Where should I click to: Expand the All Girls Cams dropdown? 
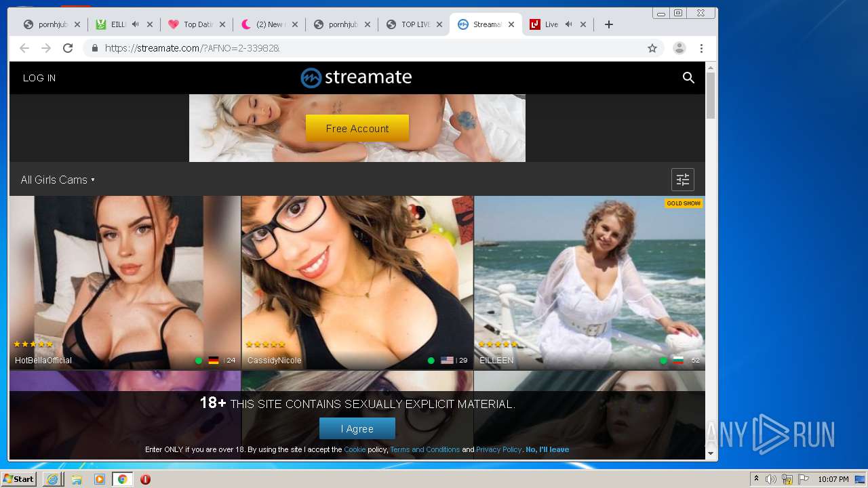pos(58,180)
